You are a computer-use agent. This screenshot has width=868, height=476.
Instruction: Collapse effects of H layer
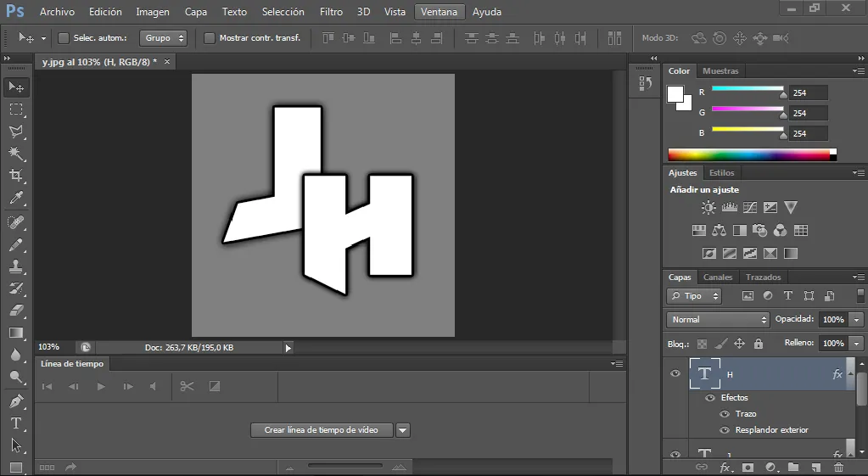851,373
